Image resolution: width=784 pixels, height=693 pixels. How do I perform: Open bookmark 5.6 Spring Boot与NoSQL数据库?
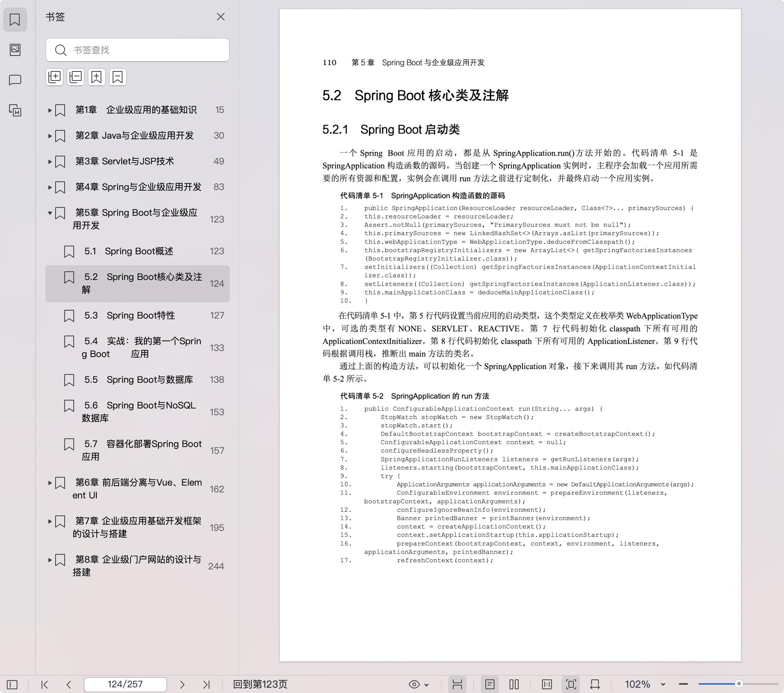pos(137,411)
